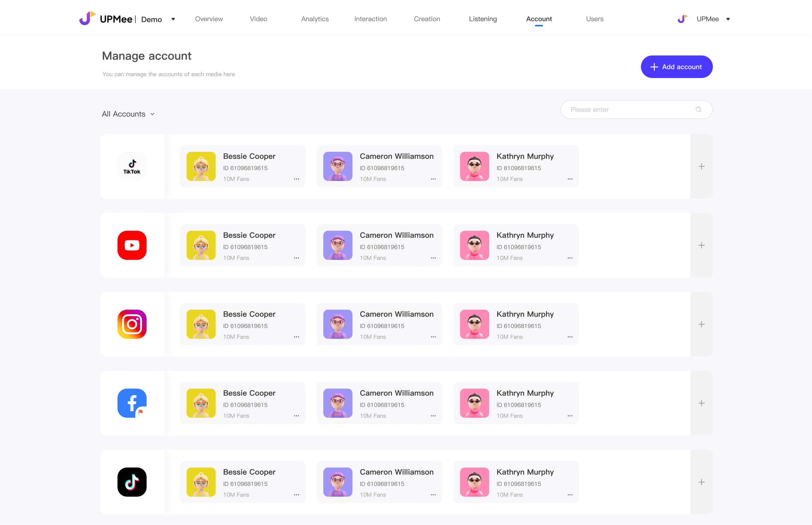
Task: Open more options for Facebook Cameron Williamson
Action: (433, 416)
